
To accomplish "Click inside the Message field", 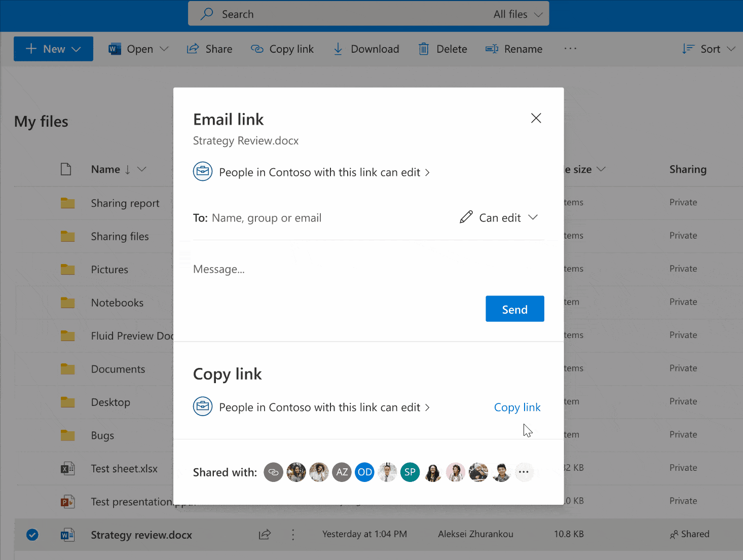I will [304, 269].
